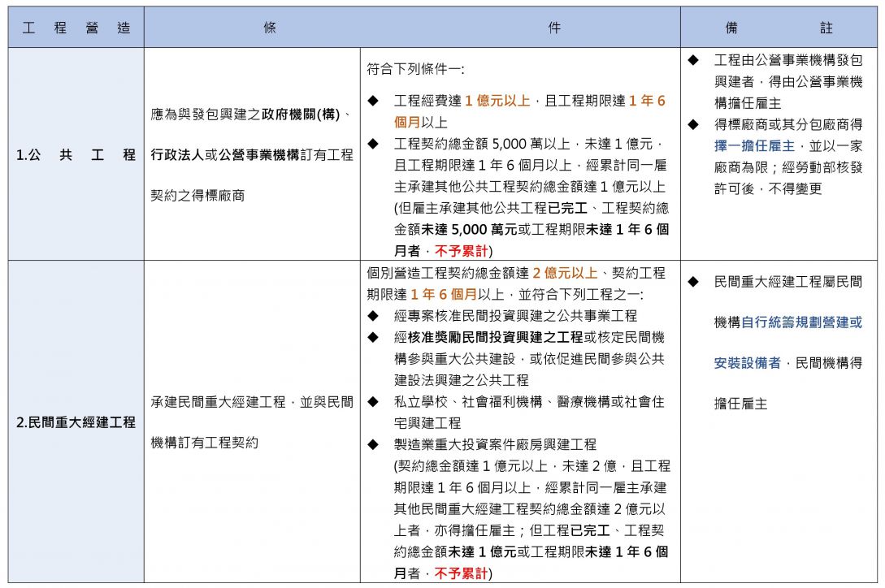Click the bold "行政法人" text in the condition cell
The image size is (885, 588).
click(176, 154)
